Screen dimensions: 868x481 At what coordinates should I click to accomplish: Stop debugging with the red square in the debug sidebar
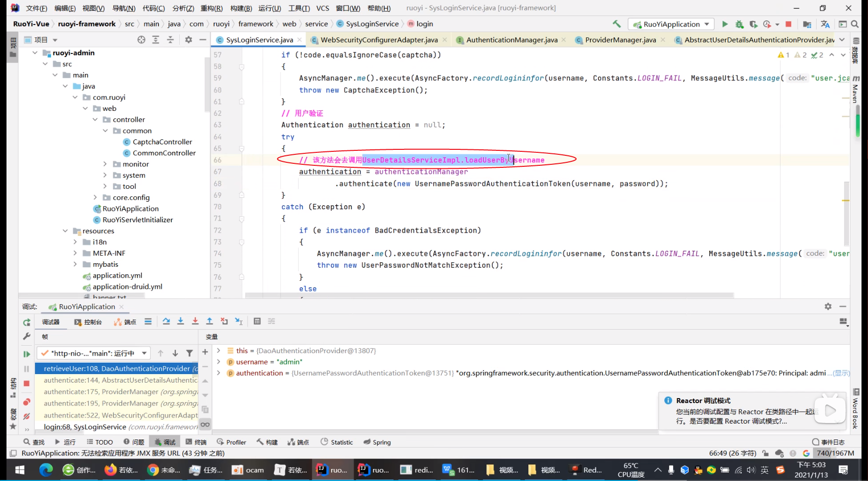click(x=26, y=383)
